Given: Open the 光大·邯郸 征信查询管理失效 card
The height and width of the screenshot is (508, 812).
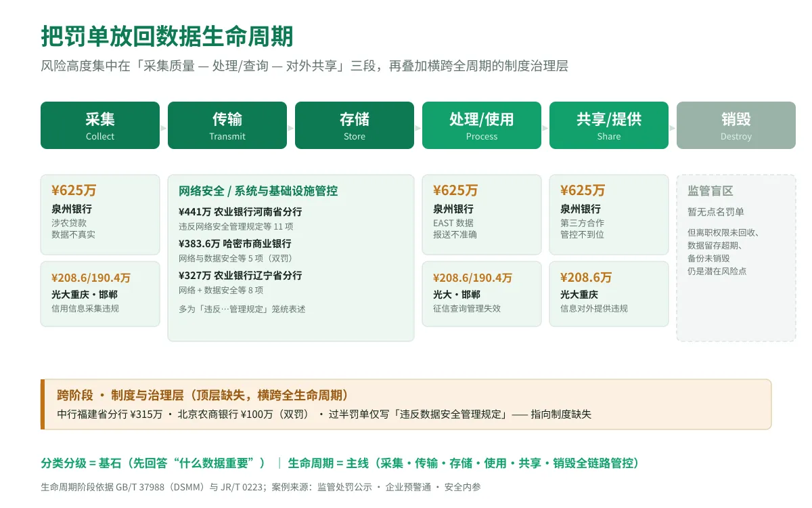Looking at the screenshot, I should (482, 294).
